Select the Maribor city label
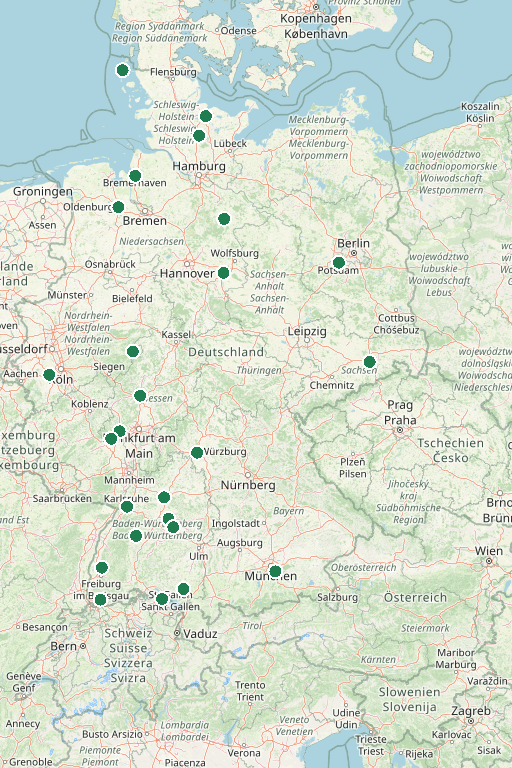 [456, 652]
